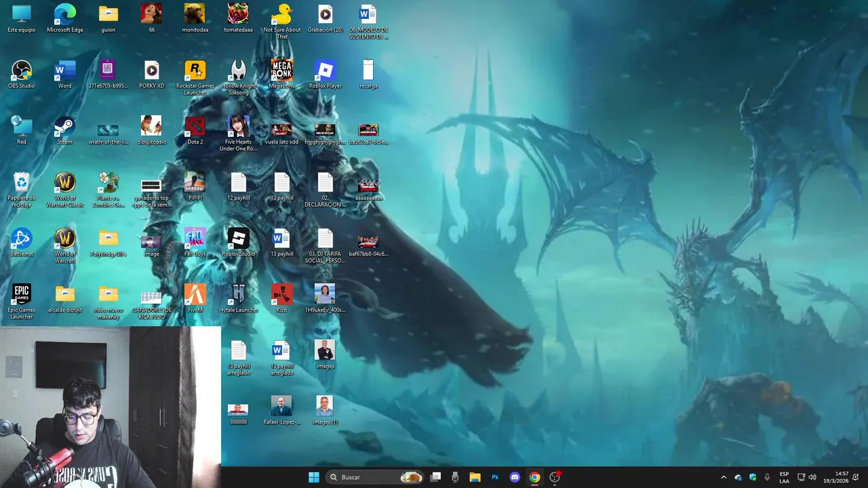Select the Steam desktop shortcut
The height and width of the screenshot is (488, 868).
[64, 130]
